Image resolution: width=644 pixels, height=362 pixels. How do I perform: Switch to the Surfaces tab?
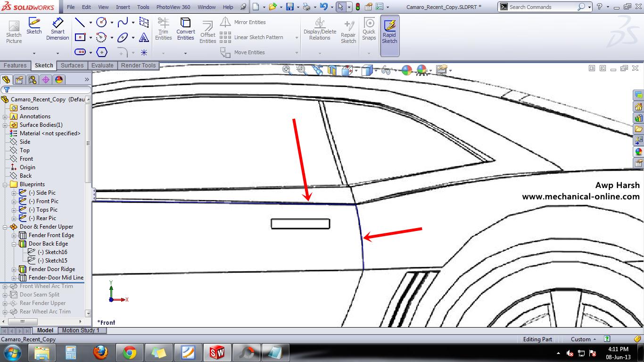(72, 66)
